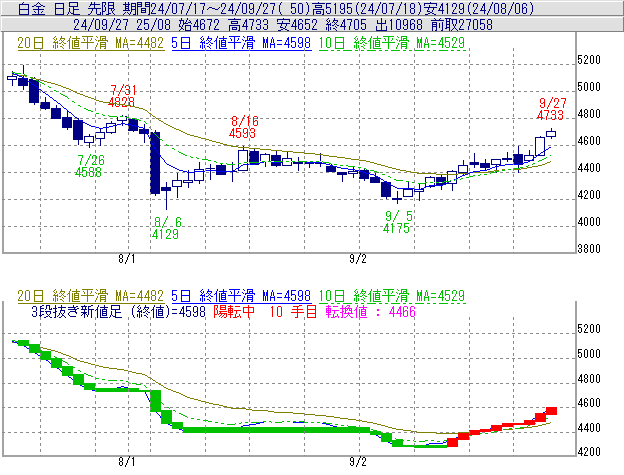Screen dimensions: 624x475
Task: Click the 9/5 4175 low label
Action: [x=398, y=222]
